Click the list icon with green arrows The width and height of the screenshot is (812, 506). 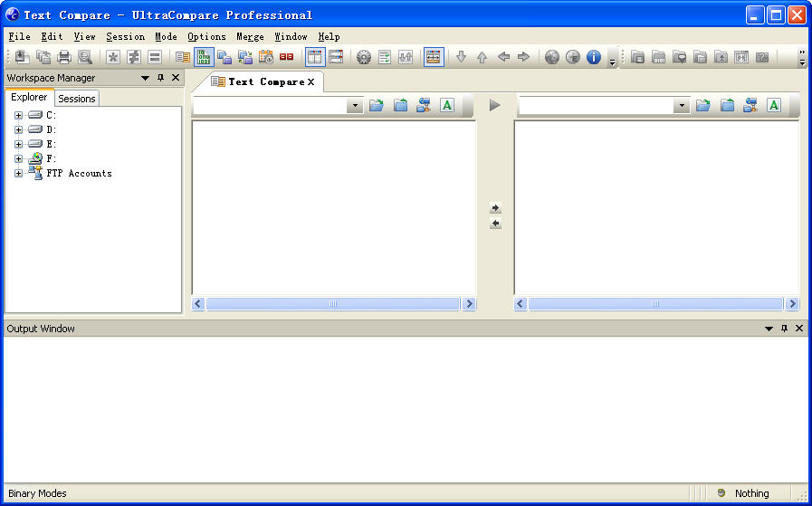[385, 57]
